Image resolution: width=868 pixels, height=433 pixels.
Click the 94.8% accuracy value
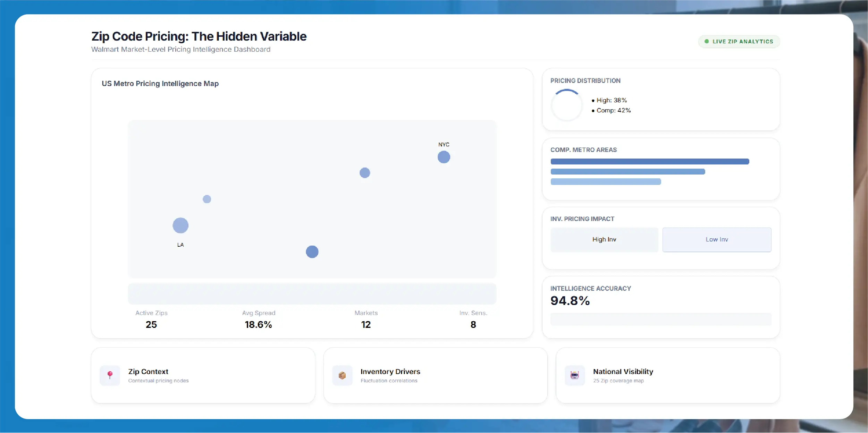(x=570, y=300)
